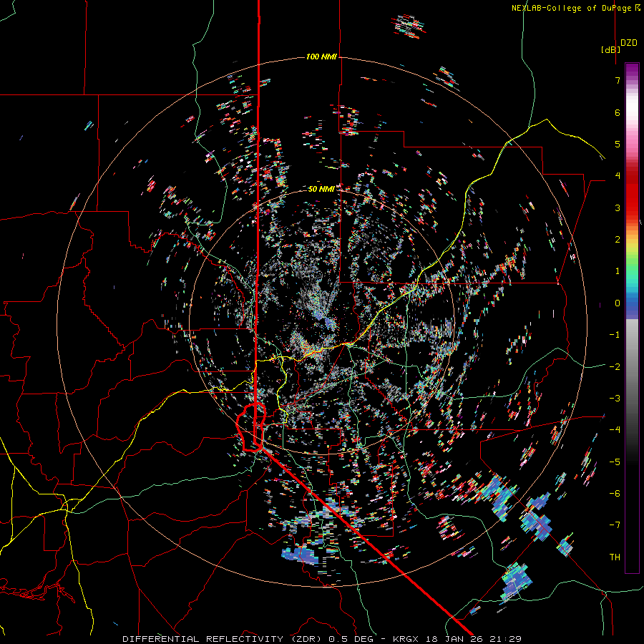Click the 1 value on the color scale

[618, 271]
